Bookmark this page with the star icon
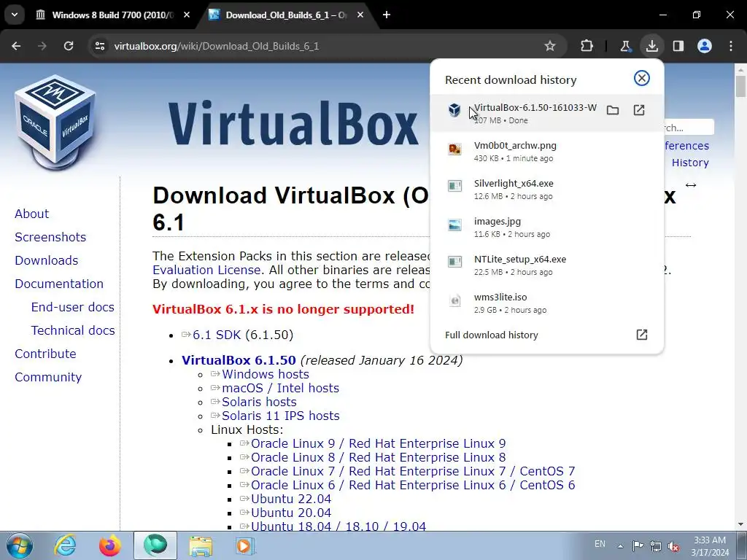Image resolution: width=747 pixels, height=560 pixels. (550, 46)
